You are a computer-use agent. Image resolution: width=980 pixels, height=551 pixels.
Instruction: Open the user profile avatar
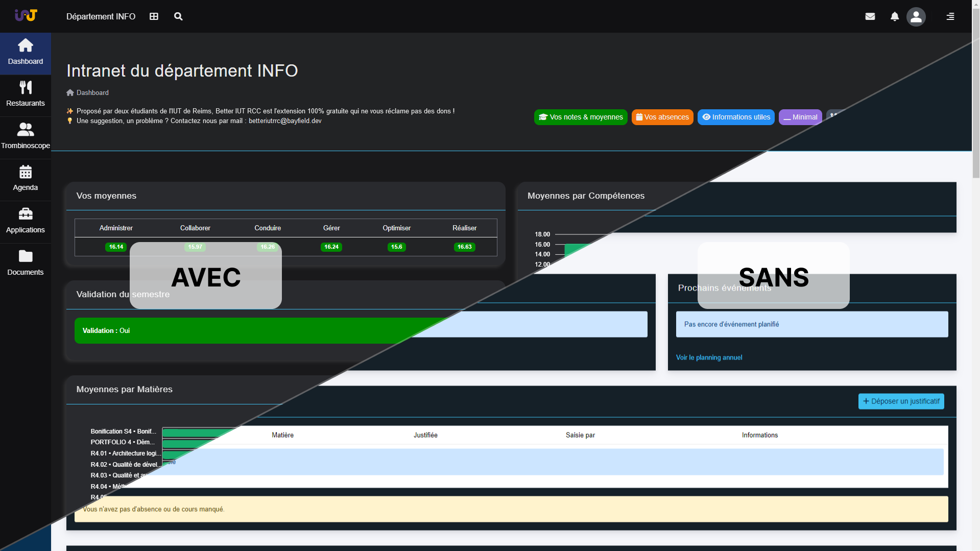[x=916, y=16]
